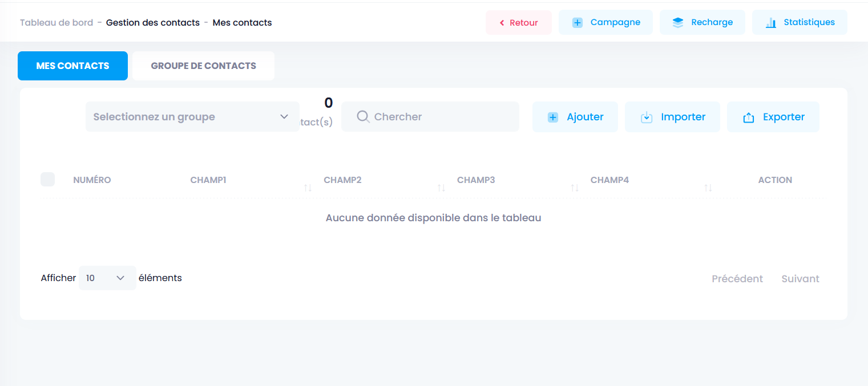Open Gestion des contacts breadcrumb link
Screen dimensions: 868x386
153,23
